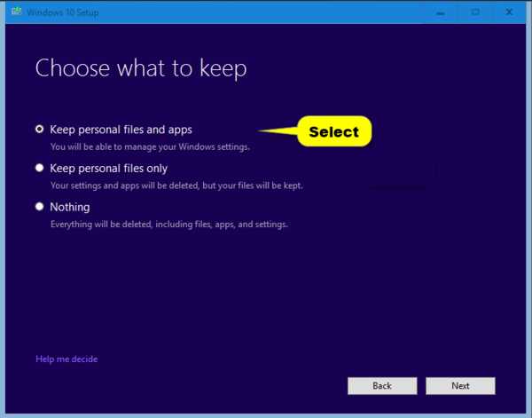532x418 pixels.
Task: Choose the radio circle beside Keep personal files only
Action: click(39, 168)
